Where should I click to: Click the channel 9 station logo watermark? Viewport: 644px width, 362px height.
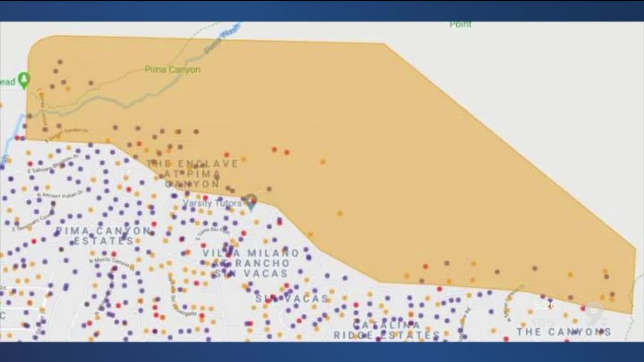click(594, 314)
